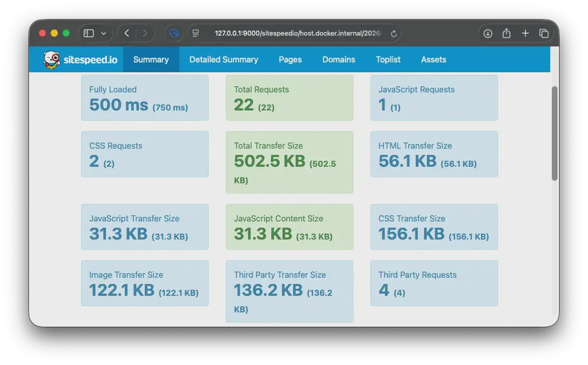This screenshot has height=365, width=588.
Task: Open Safari downloads via the download arrow icon
Action: (488, 33)
